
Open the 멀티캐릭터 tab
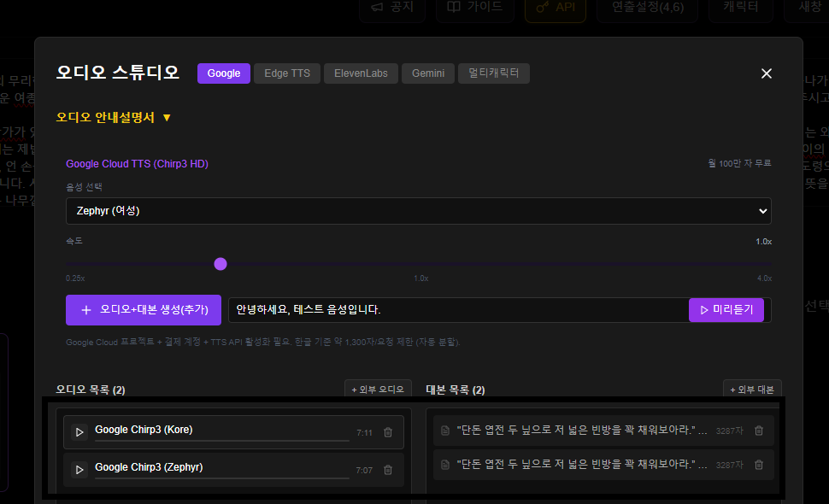pyautogui.click(x=494, y=73)
